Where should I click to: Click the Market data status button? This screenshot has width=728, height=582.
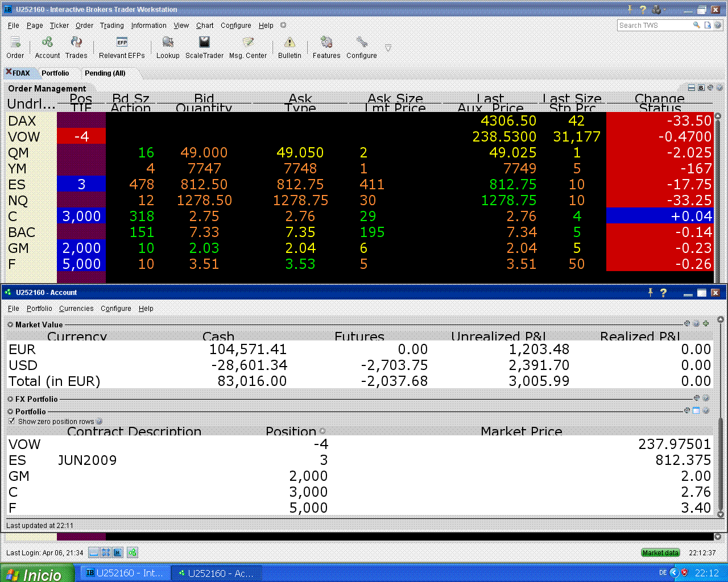660,552
